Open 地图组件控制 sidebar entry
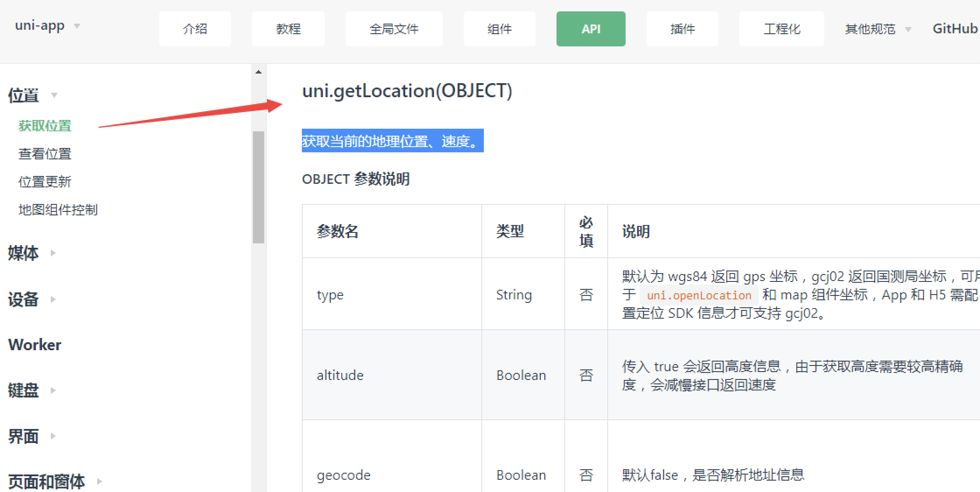 [58, 210]
